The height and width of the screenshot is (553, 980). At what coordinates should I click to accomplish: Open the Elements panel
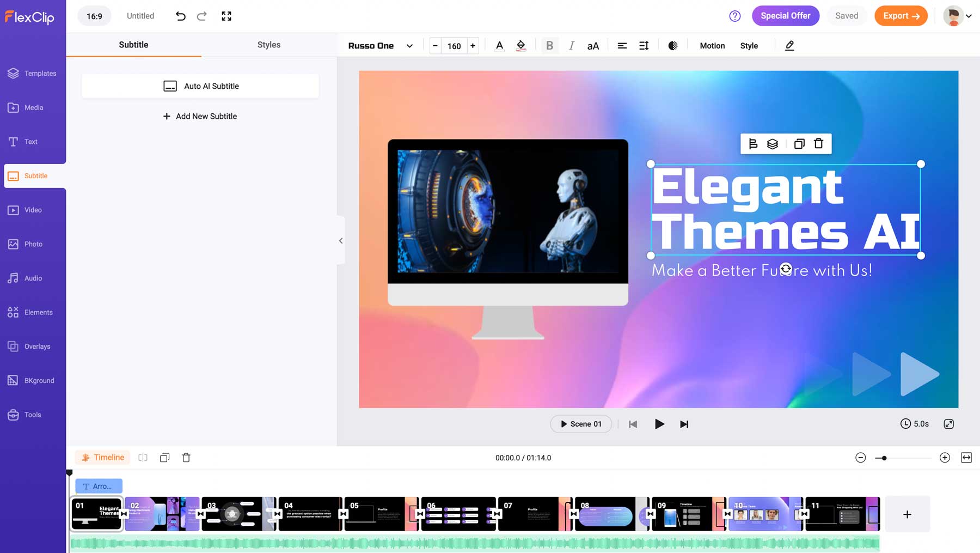(33, 312)
